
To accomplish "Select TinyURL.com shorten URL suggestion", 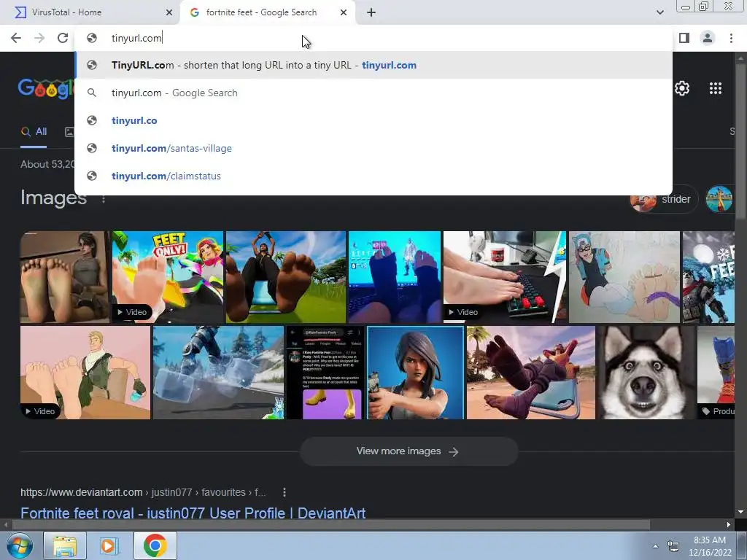I will 373,65.
